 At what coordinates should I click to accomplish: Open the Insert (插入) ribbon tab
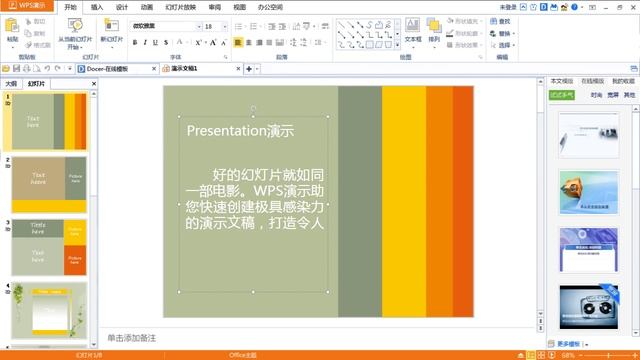pyautogui.click(x=97, y=7)
